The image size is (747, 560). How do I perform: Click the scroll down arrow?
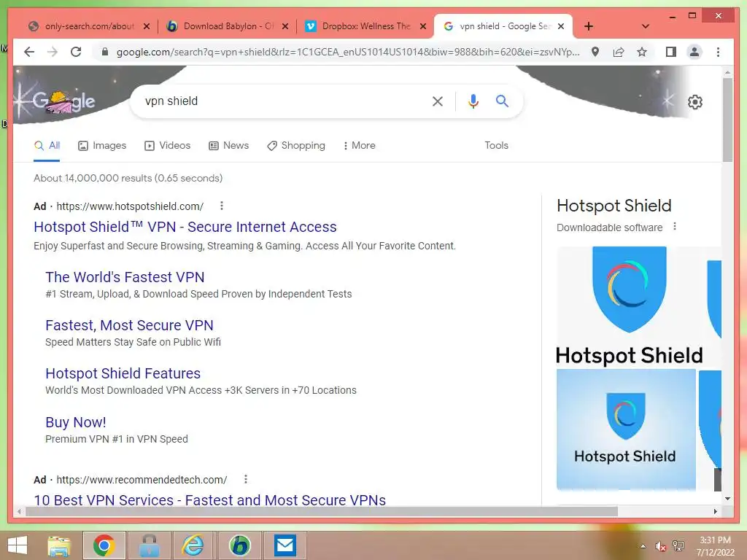click(x=727, y=499)
